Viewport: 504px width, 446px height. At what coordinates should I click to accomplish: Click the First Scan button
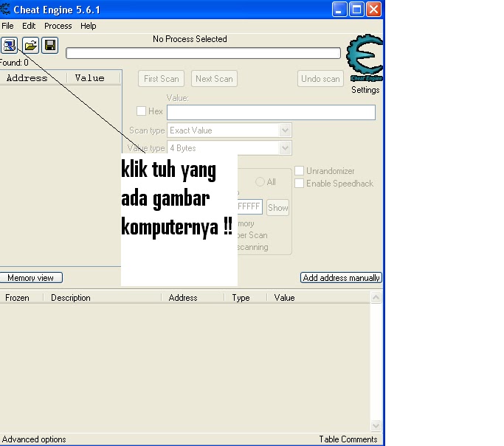(161, 79)
